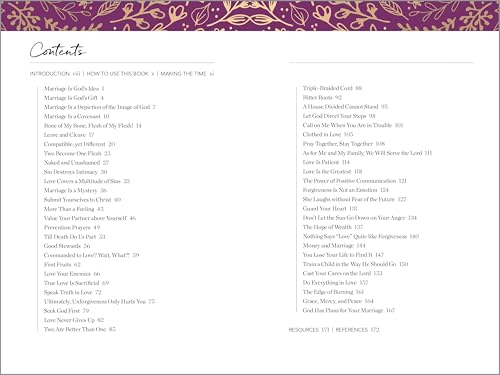The width and height of the screenshot is (500, 375).
Task: Click 'INTRODUCTION' in the front matter line
Action: click(x=50, y=74)
